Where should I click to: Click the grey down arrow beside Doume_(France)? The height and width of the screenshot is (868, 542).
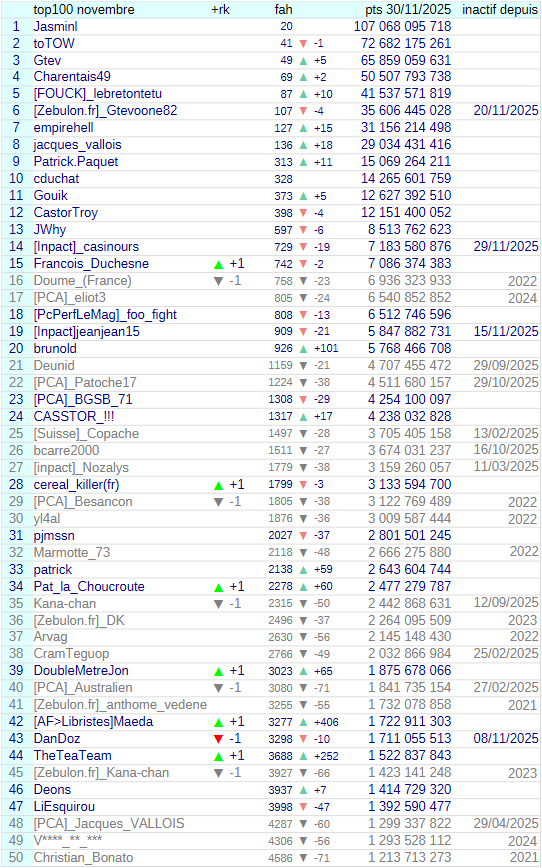(x=219, y=281)
